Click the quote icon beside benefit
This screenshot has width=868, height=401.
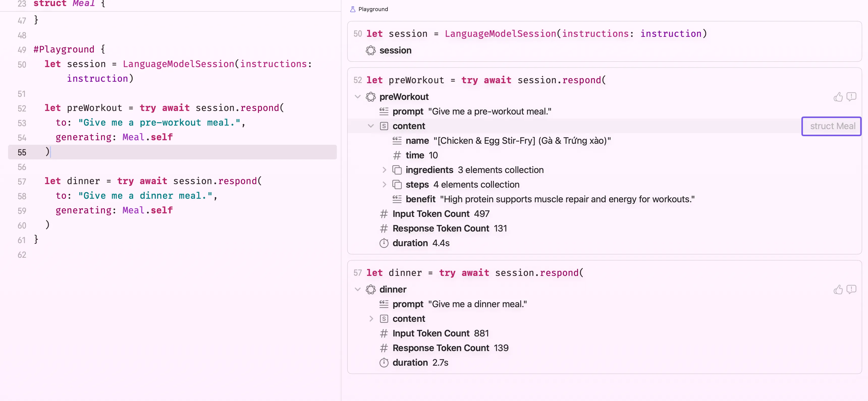click(x=397, y=199)
